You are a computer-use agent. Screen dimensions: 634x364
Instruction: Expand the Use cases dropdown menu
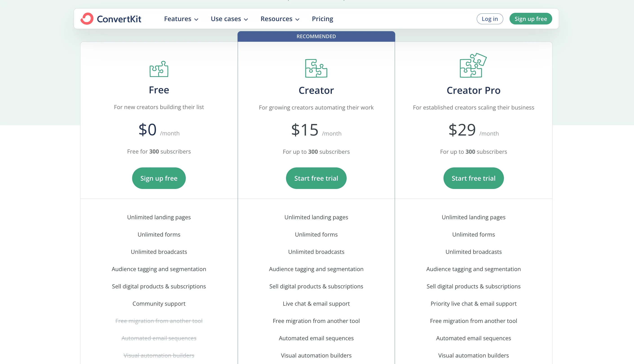[229, 19]
